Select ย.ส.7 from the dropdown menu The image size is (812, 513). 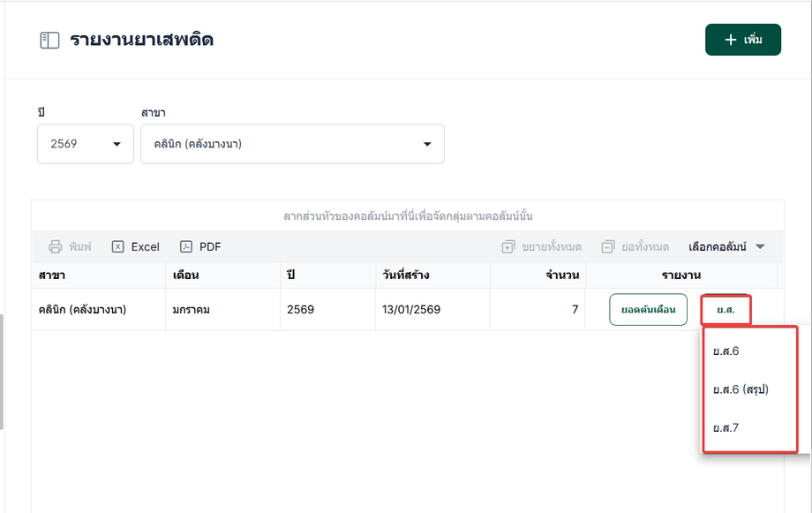(726, 428)
